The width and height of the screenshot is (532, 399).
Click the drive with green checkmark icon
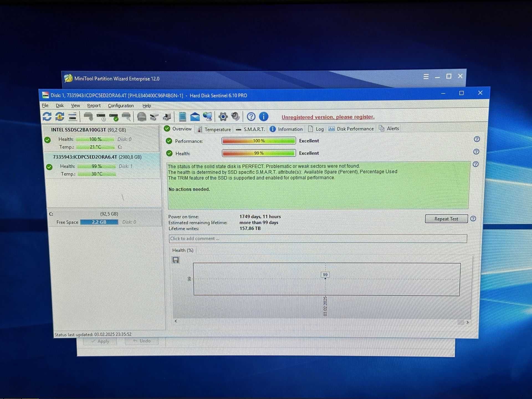[114, 117]
